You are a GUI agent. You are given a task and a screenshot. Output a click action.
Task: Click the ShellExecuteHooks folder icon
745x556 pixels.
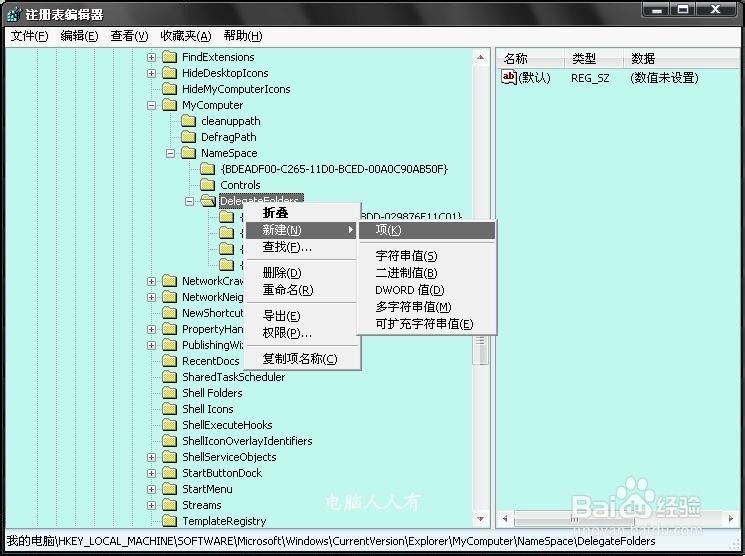[169, 425]
